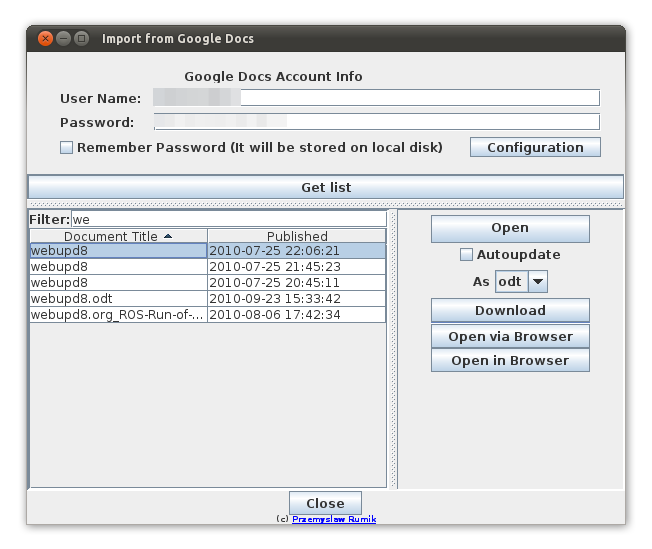Click the window maximize icon
This screenshot has width=652, height=549.
pyautogui.click(x=82, y=39)
